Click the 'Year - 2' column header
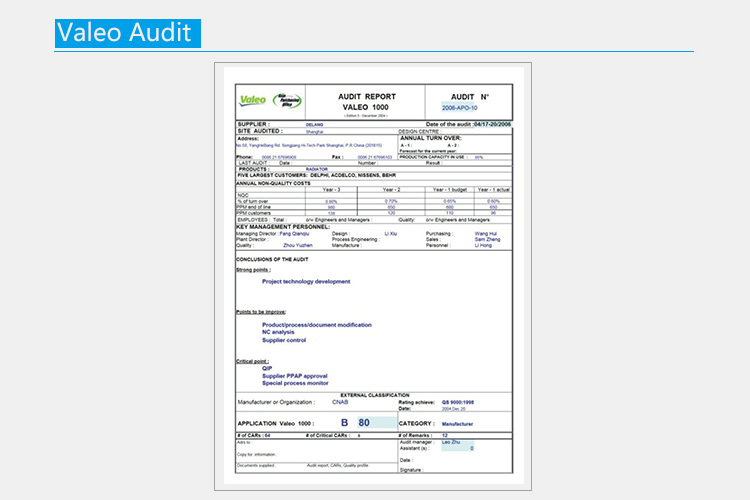Screen dimensions: 750x500 (391, 189)
